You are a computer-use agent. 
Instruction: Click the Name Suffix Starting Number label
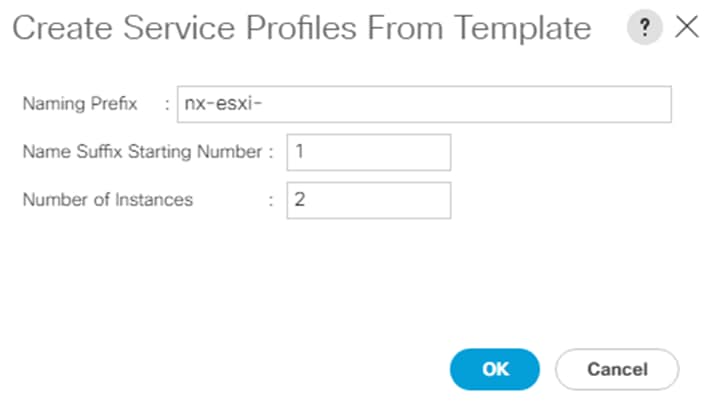[144, 152]
